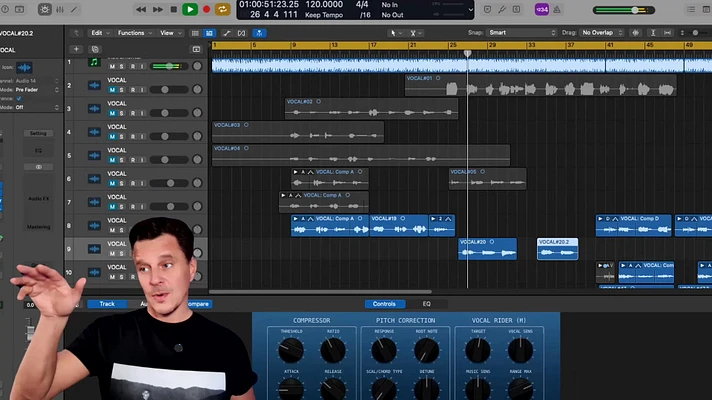Image resolution: width=712 pixels, height=400 pixels.
Task: Click the green Play button
Action: point(190,10)
